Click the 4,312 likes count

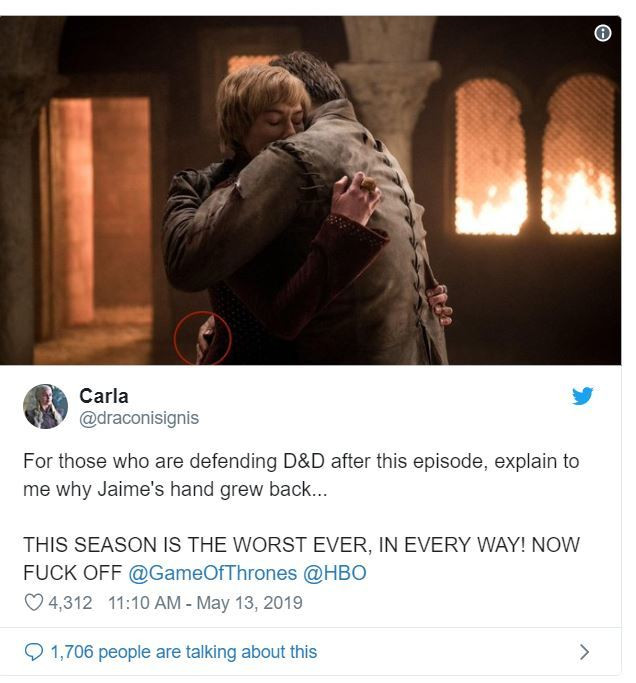[x=70, y=603]
